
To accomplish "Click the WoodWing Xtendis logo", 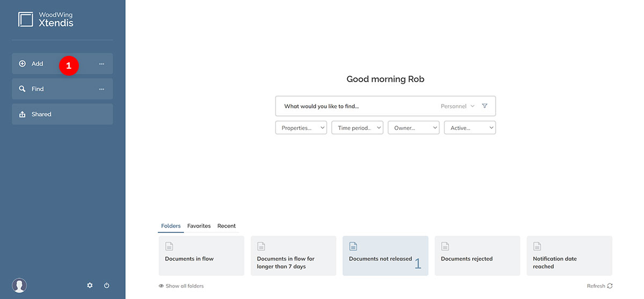I will point(46,19).
